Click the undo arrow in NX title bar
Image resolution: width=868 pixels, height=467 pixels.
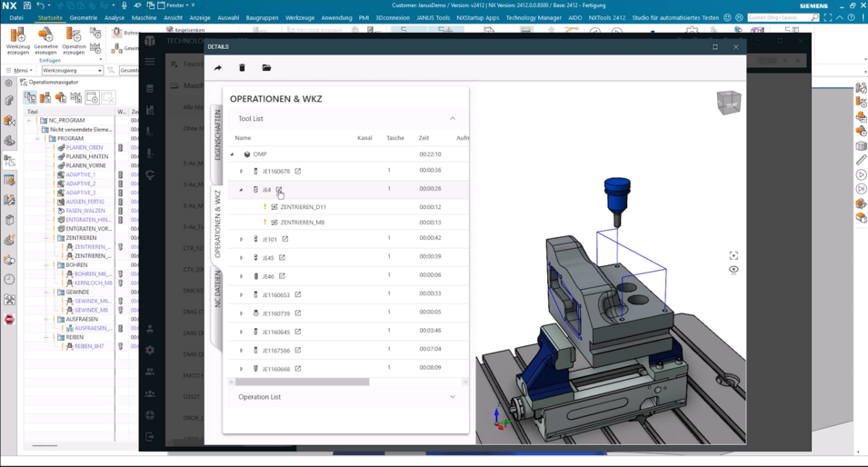coord(40,5)
